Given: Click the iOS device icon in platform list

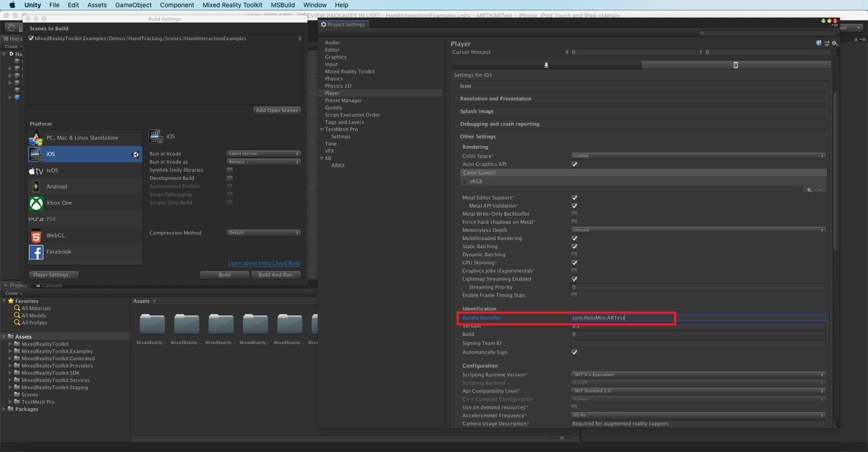Looking at the screenshot, I should (36, 154).
